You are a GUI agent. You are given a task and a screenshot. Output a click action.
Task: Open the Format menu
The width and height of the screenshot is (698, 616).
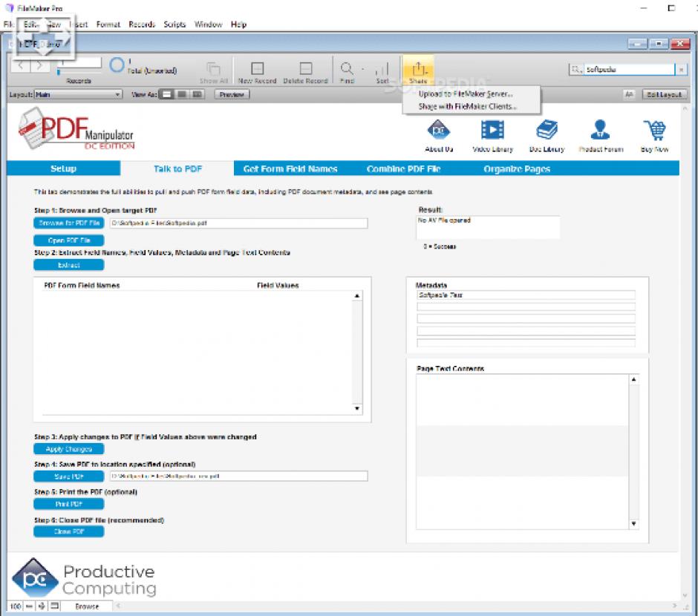click(108, 24)
